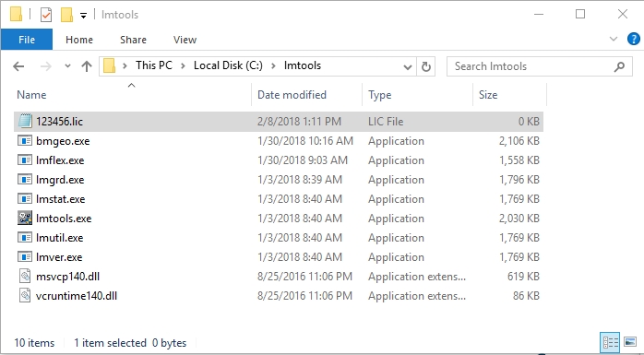This screenshot has height=355, width=644.
Task: Switch to the View ribbon tab
Action: (185, 40)
